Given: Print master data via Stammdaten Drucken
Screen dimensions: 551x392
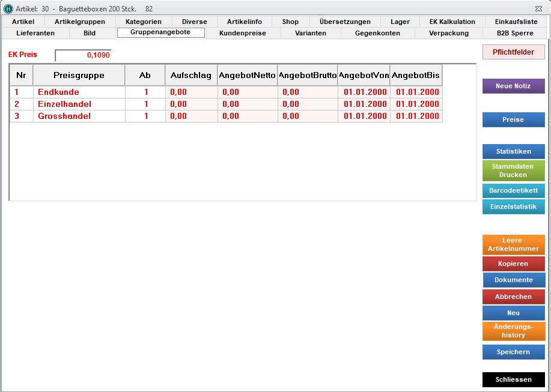Looking at the screenshot, I should 513,171.
